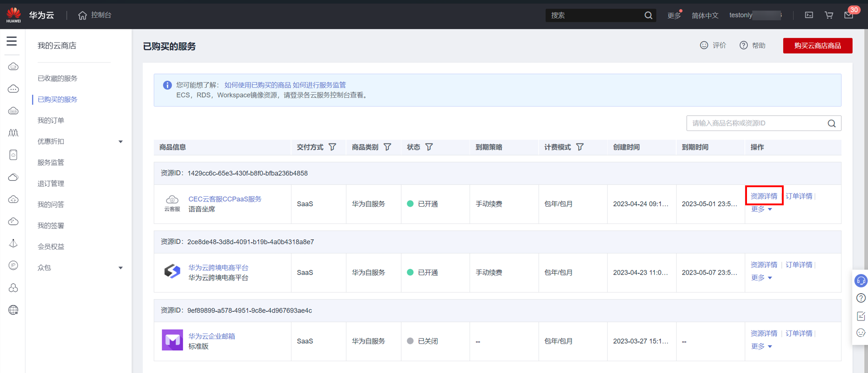Focus the product name or resource ID field
Viewport: 868px width, 373px height.
pyautogui.click(x=755, y=123)
